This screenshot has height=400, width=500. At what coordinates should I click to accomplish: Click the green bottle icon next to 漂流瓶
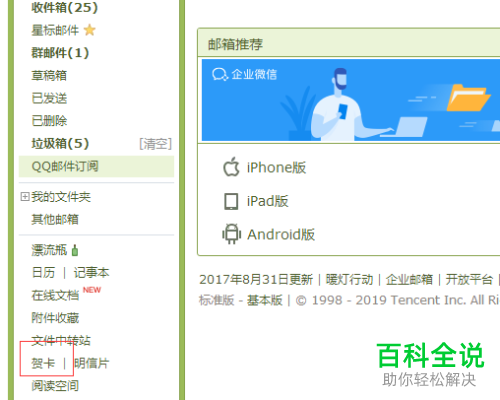(x=75, y=250)
